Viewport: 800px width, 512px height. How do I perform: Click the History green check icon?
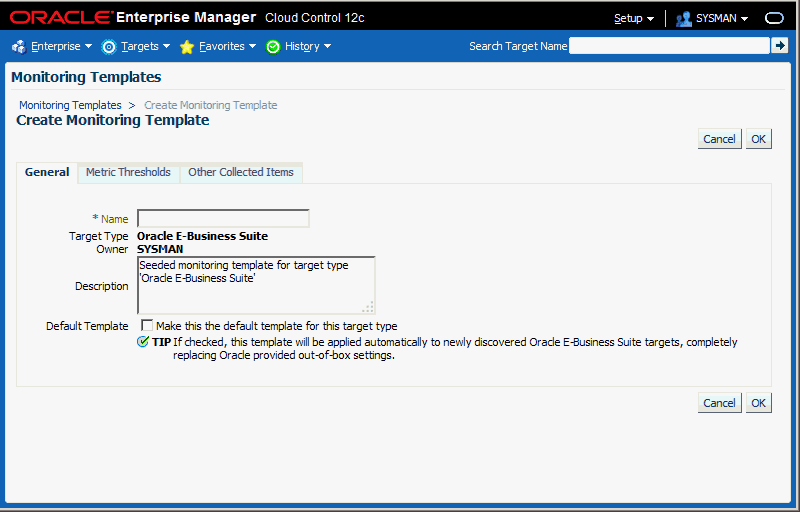pos(273,46)
